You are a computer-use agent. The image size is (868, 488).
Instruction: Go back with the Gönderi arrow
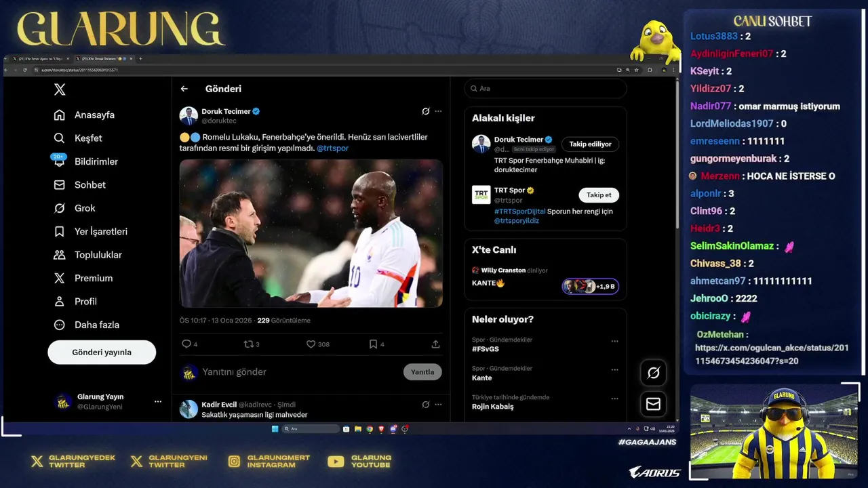point(184,89)
